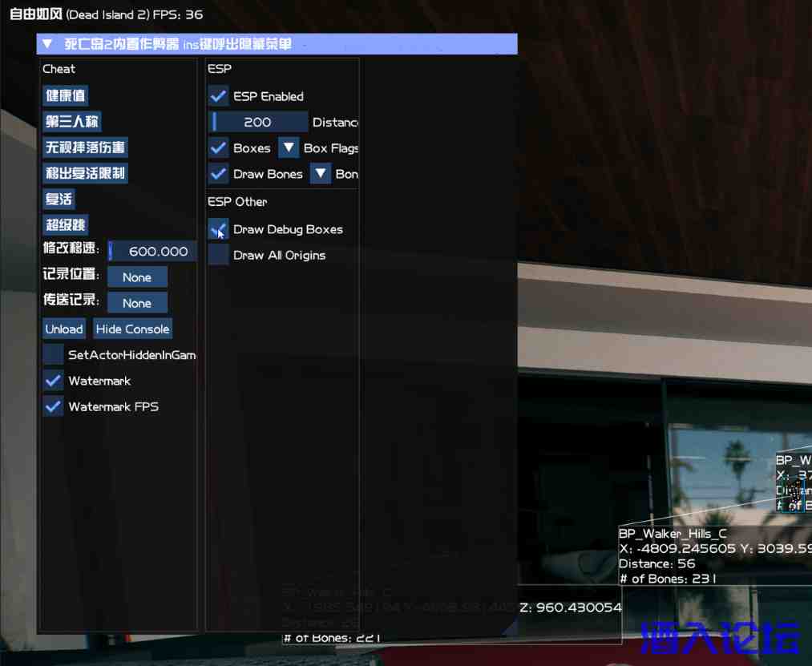The width and height of the screenshot is (812, 666).
Task: Click the Unload button
Action: click(x=64, y=329)
